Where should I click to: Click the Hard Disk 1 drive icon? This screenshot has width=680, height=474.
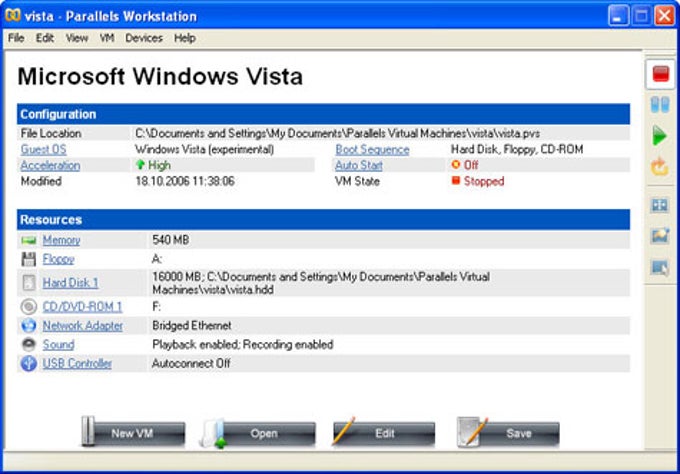(29, 283)
